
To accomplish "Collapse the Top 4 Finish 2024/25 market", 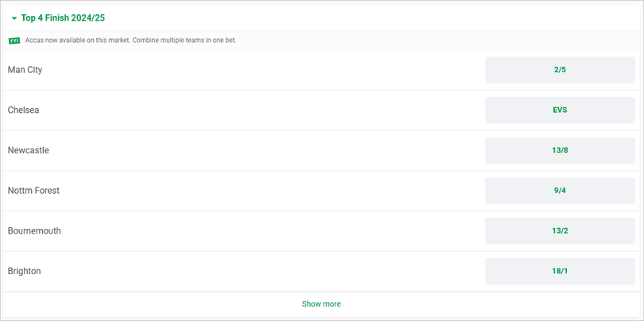I will (14, 18).
